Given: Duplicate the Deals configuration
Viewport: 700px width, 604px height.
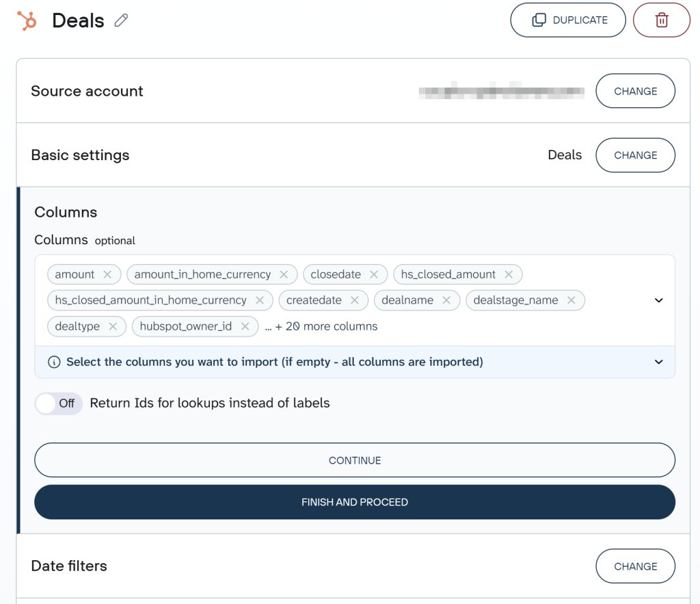Looking at the screenshot, I should pos(568,20).
